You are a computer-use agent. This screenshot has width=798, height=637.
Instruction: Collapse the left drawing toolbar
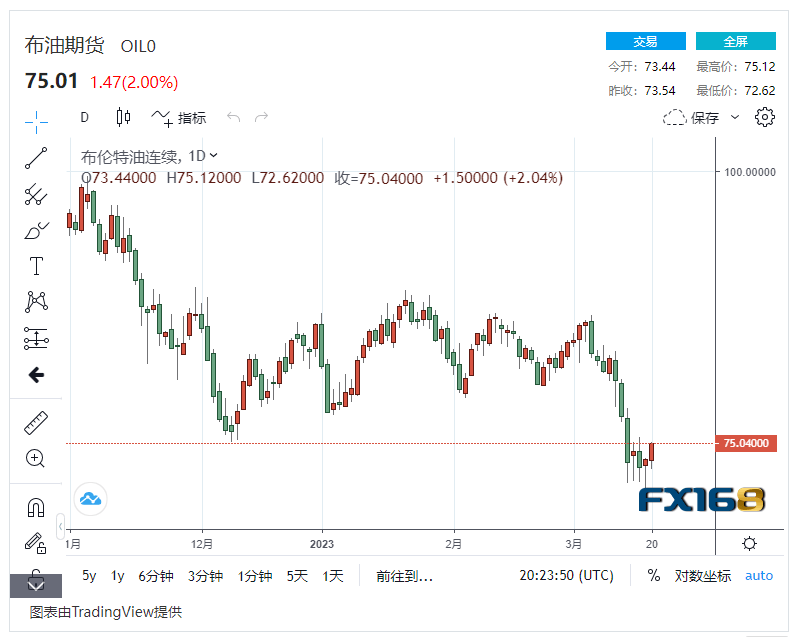(60, 526)
